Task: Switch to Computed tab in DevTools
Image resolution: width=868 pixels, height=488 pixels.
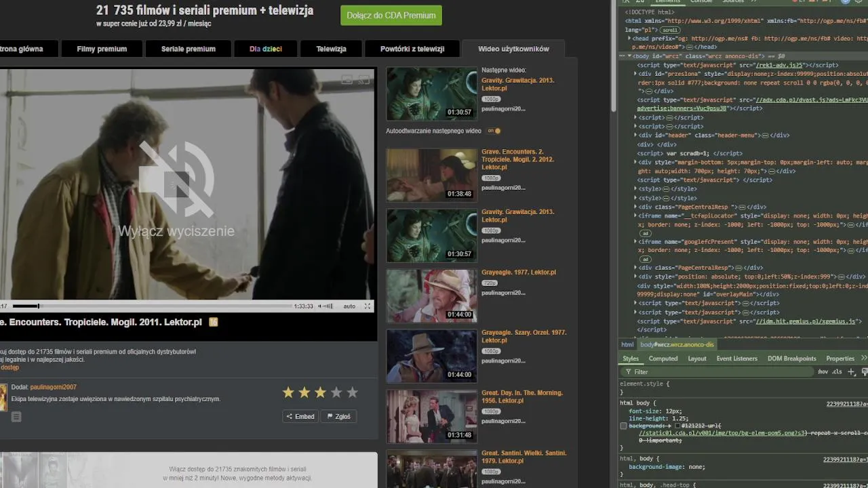Action: point(663,359)
